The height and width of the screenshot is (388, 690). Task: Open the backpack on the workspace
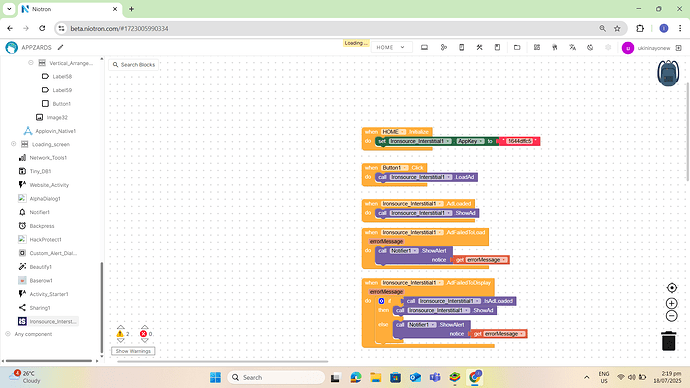668,73
